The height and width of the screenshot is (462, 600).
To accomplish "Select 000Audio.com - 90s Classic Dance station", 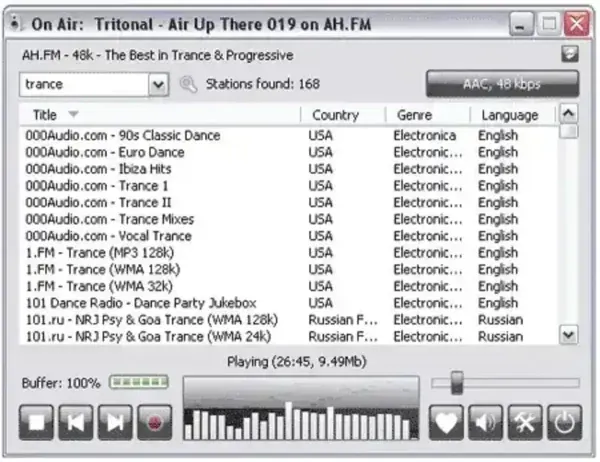I will [x=289, y=135].
